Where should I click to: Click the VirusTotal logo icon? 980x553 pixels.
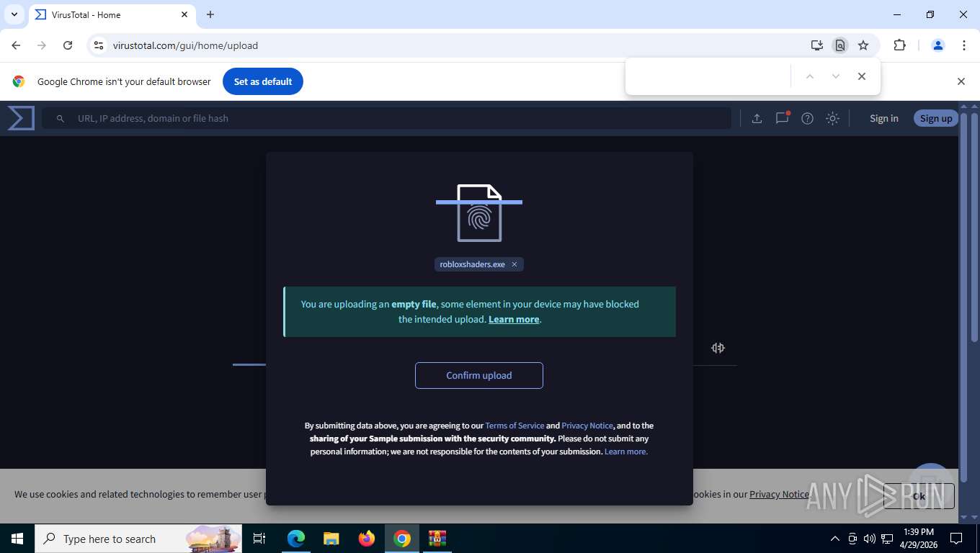(21, 118)
